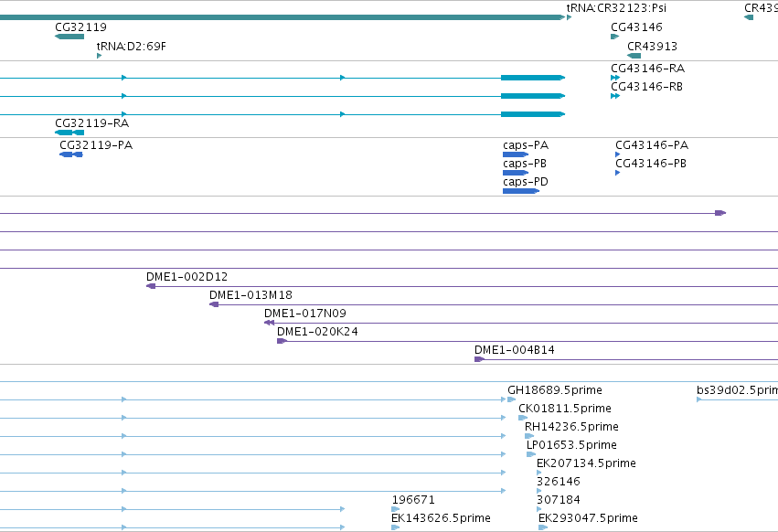Click the CG32119-PA protein label

[96, 145]
